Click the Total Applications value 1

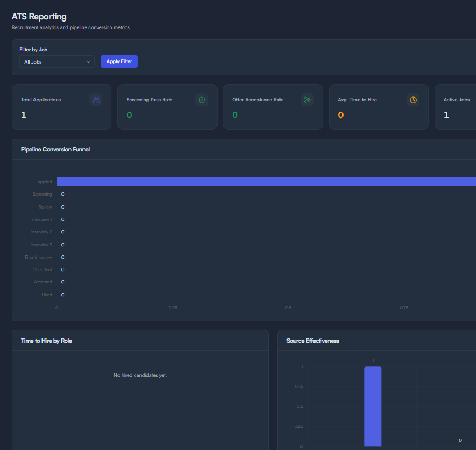click(x=24, y=115)
